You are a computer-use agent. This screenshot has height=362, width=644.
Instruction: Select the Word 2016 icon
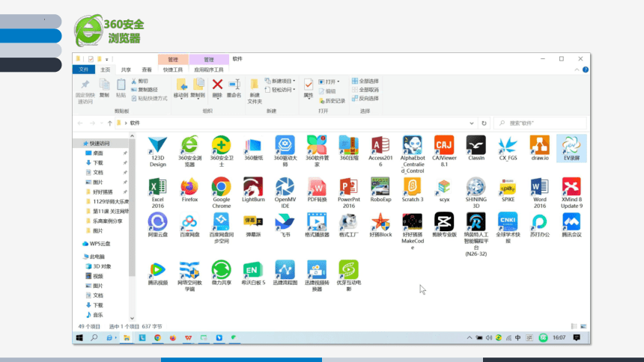(x=540, y=193)
